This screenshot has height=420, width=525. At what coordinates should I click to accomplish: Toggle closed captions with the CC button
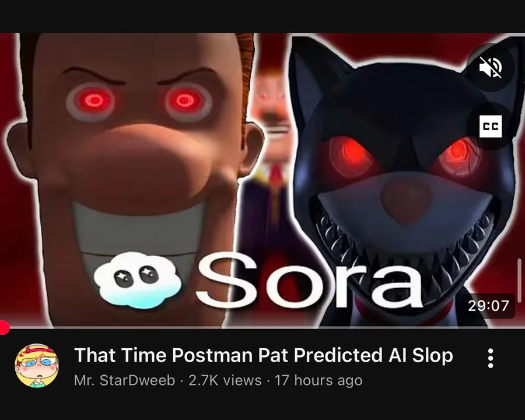490,126
